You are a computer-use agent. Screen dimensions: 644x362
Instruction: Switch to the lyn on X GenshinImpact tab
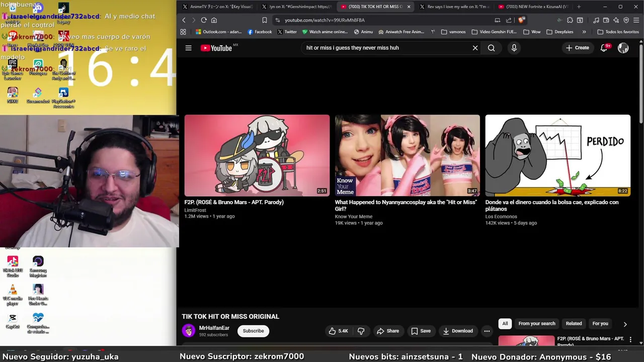pos(297,7)
